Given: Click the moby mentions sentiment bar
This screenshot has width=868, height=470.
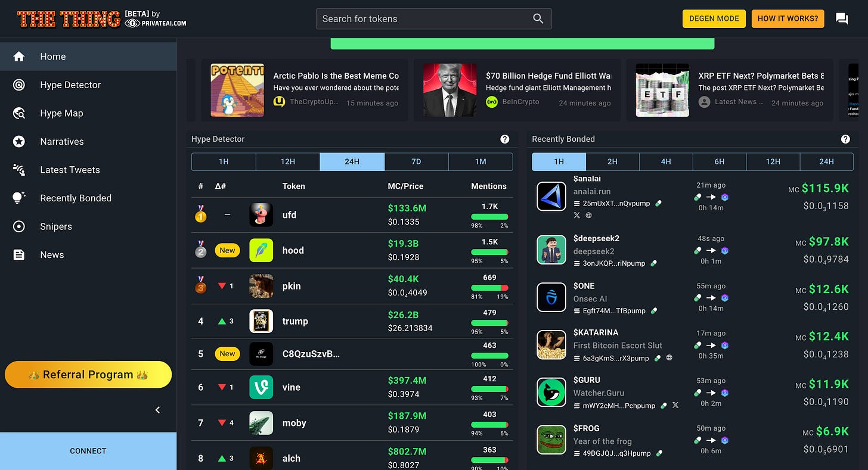Looking at the screenshot, I should pos(489,425).
